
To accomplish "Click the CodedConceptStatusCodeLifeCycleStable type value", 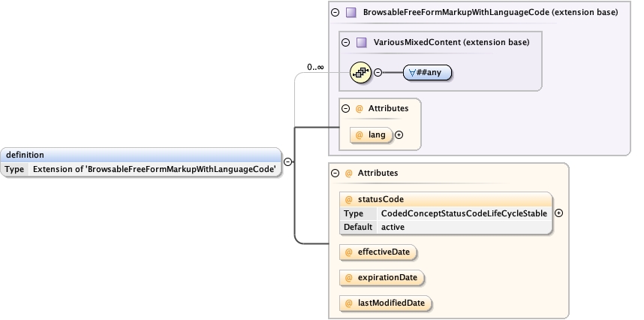I will [x=465, y=213].
